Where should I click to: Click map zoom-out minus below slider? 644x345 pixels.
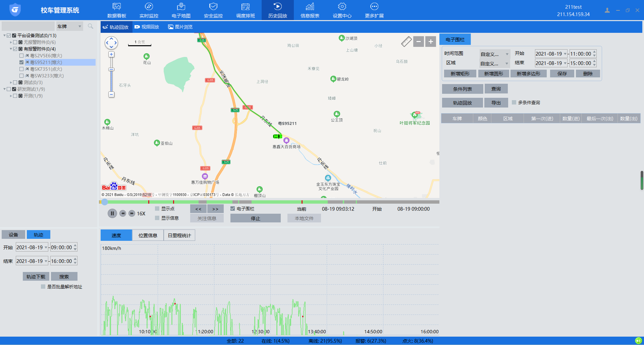click(x=111, y=95)
